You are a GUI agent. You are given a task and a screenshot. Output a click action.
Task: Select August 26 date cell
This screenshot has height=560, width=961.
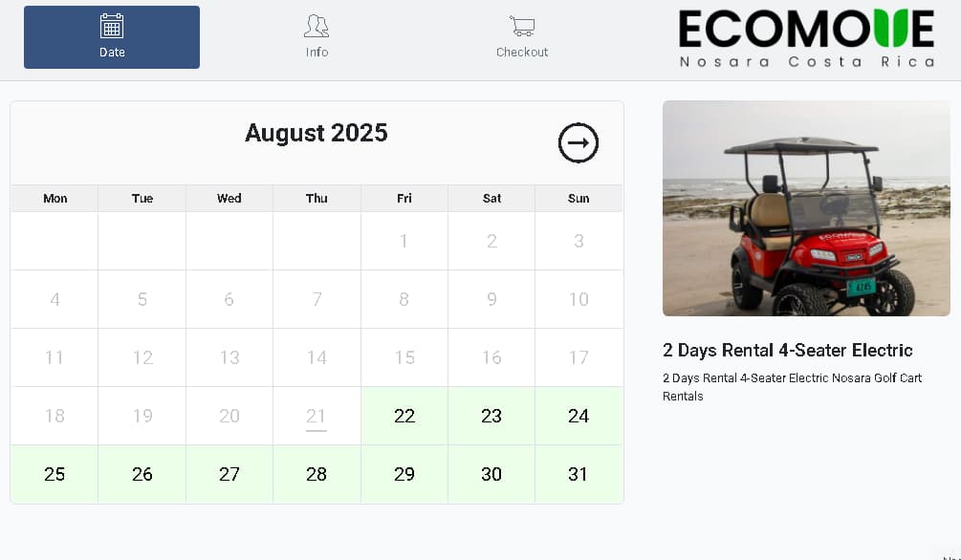[x=142, y=474]
